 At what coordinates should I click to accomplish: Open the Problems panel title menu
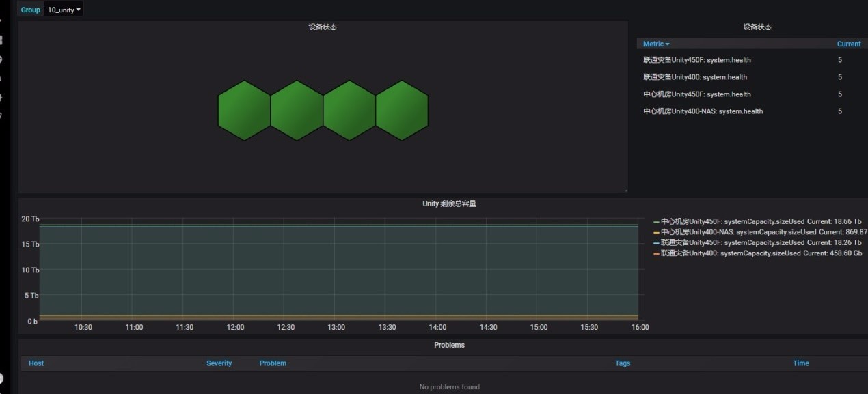[x=449, y=345]
